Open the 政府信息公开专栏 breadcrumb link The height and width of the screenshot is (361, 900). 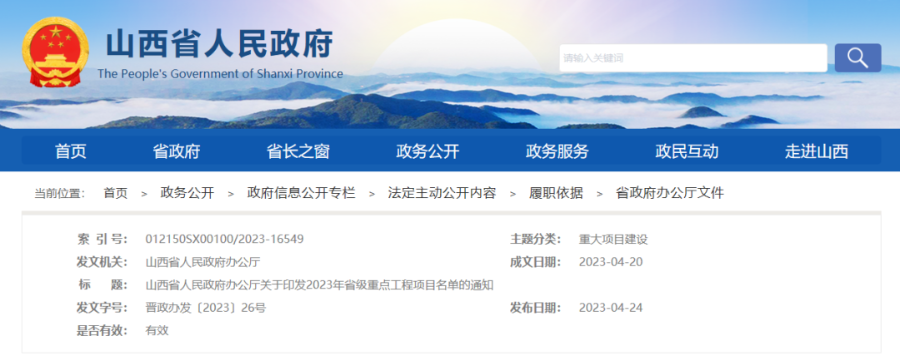pyautogui.click(x=301, y=193)
